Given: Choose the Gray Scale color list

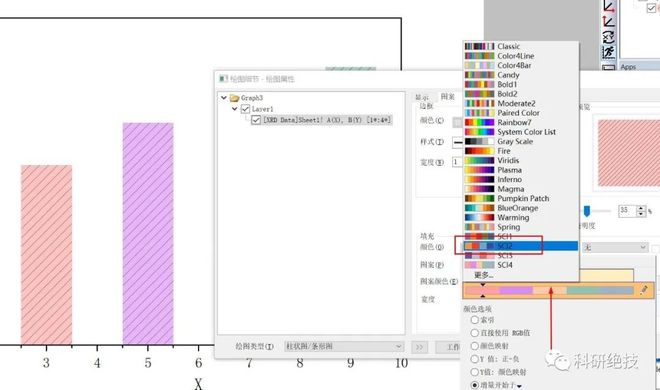Looking at the screenshot, I should (521, 141).
